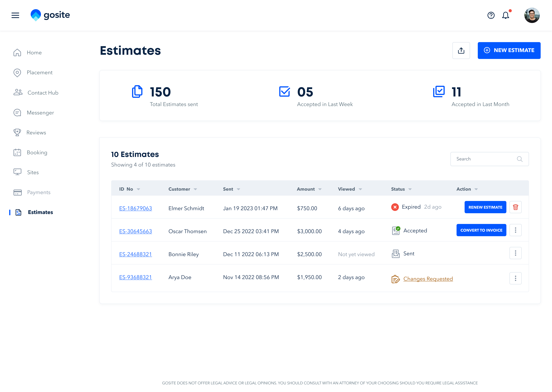Open the export/upload icon near New Estimate
This screenshot has height=392, width=552.
click(461, 50)
